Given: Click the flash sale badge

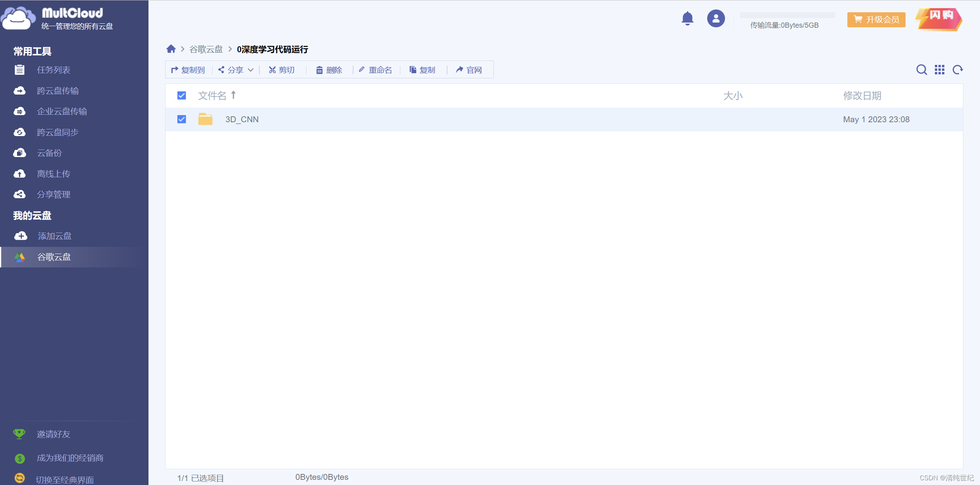Looking at the screenshot, I should tap(939, 19).
